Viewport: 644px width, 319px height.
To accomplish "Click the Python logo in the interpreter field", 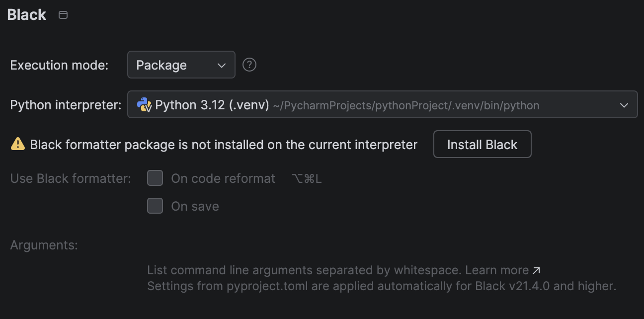I will tap(144, 104).
